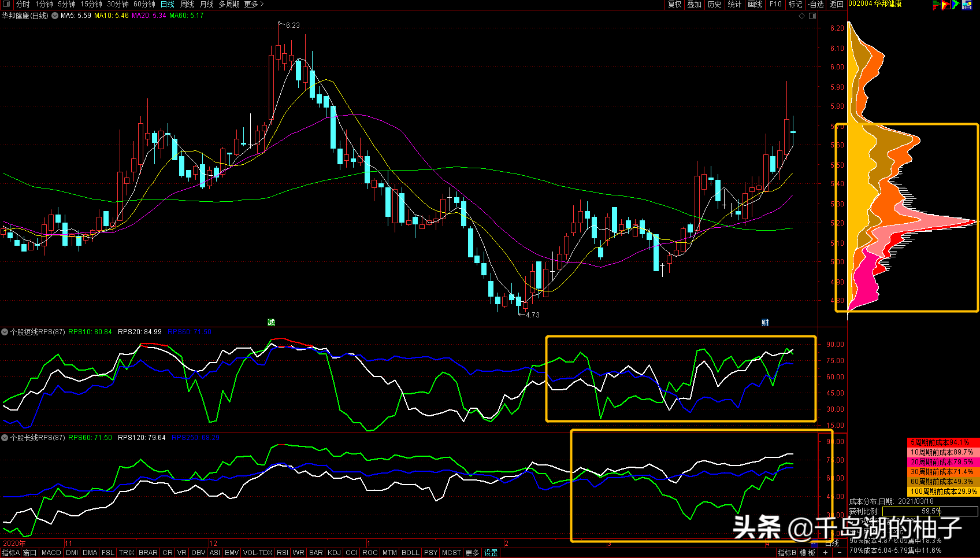This screenshot has width=980, height=558.
Task: Click the minus zoom button in bottom bar
Action: click(x=839, y=553)
